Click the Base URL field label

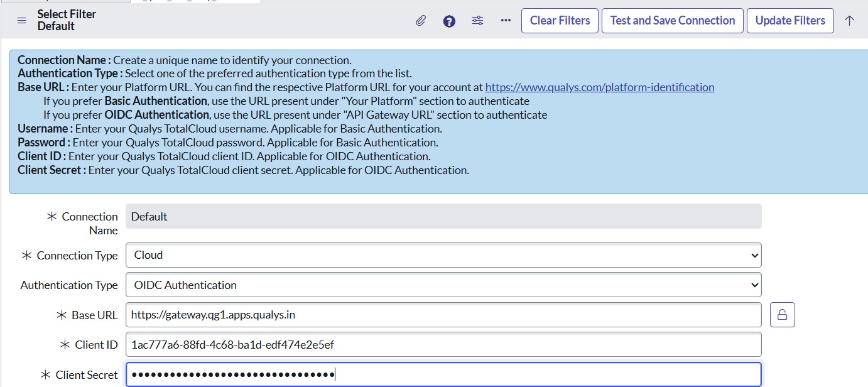tap(94, 315)
